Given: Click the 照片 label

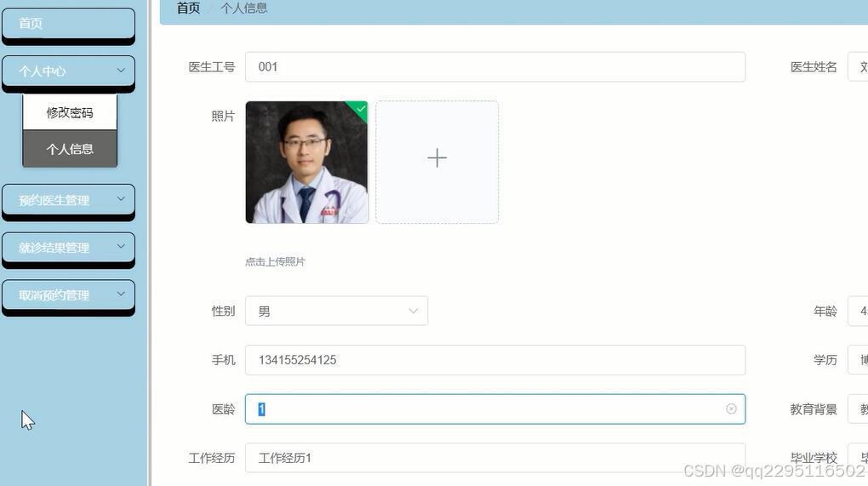Looking at the screenshot, I should pos(223,117).
